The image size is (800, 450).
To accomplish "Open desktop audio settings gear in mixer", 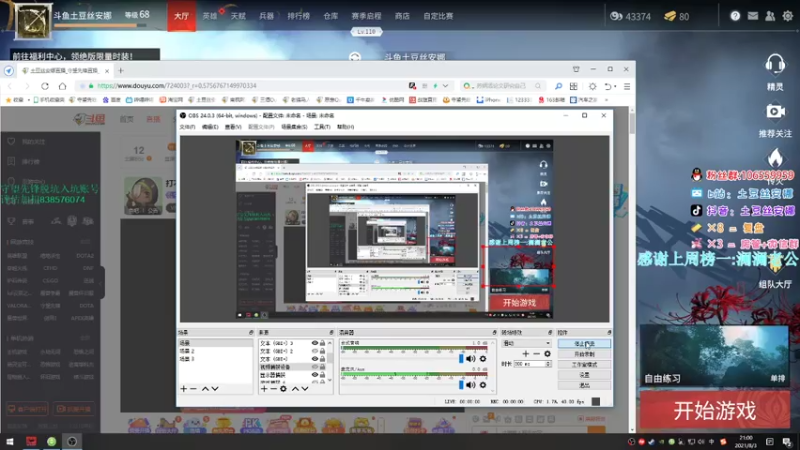I will pyautogui.click(x=483, y=359).
